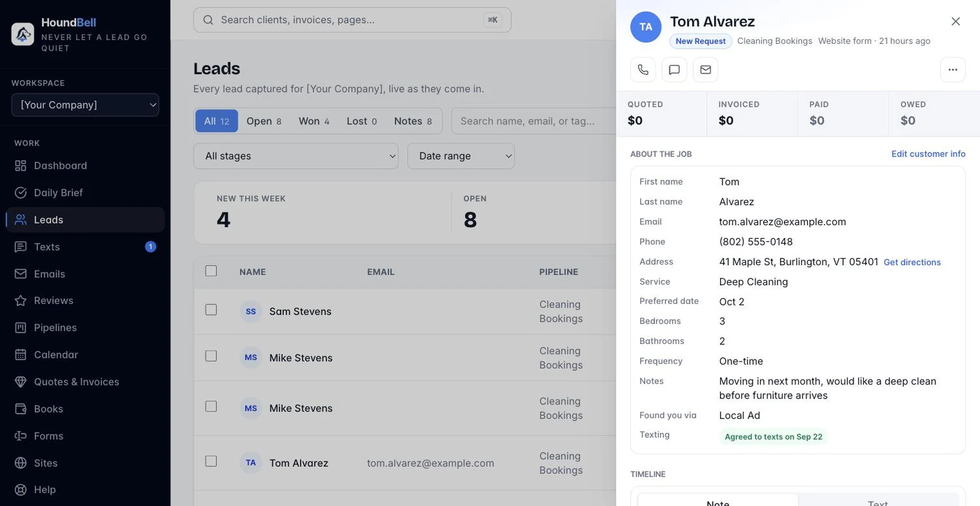Go to Daily Brief in sidebar

(86, 193)
